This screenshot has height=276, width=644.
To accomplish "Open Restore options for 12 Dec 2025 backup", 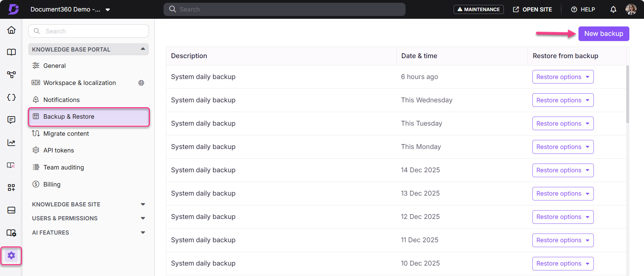I will 563,217.
